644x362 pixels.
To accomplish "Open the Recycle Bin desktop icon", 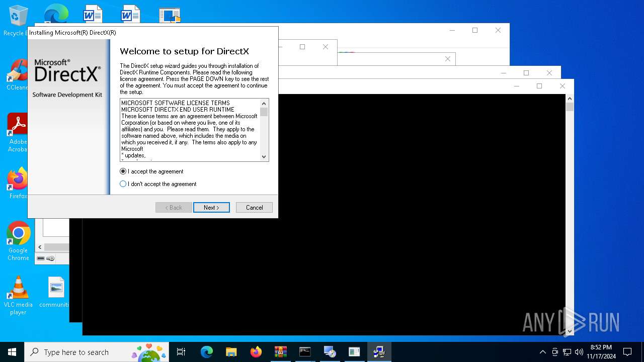I will pos(18,21).
